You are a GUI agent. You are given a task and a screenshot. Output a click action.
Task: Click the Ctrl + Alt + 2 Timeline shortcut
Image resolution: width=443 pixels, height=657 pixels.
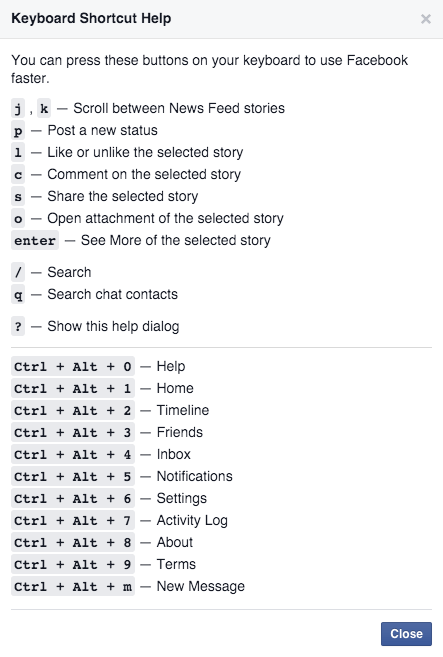pos(73,411)
